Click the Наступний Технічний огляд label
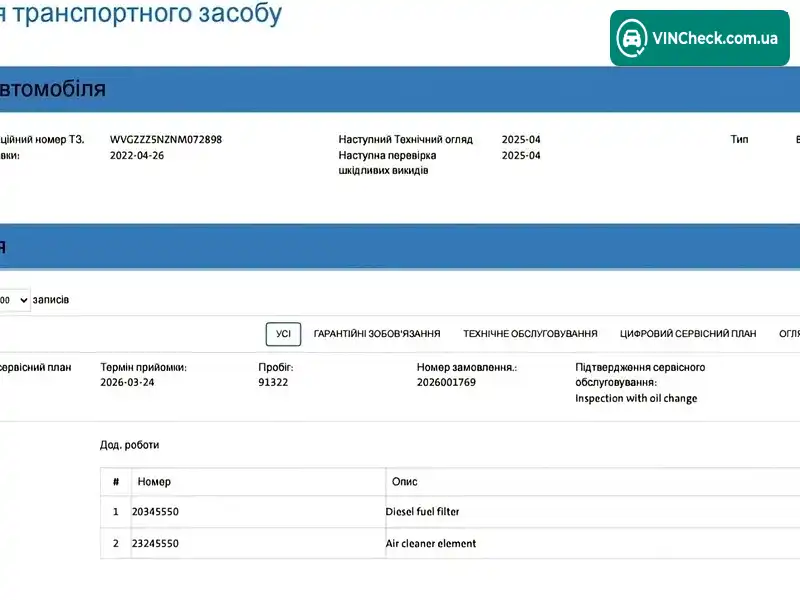The width and height of the screenshot is (800, 600). tap(406, 139)
